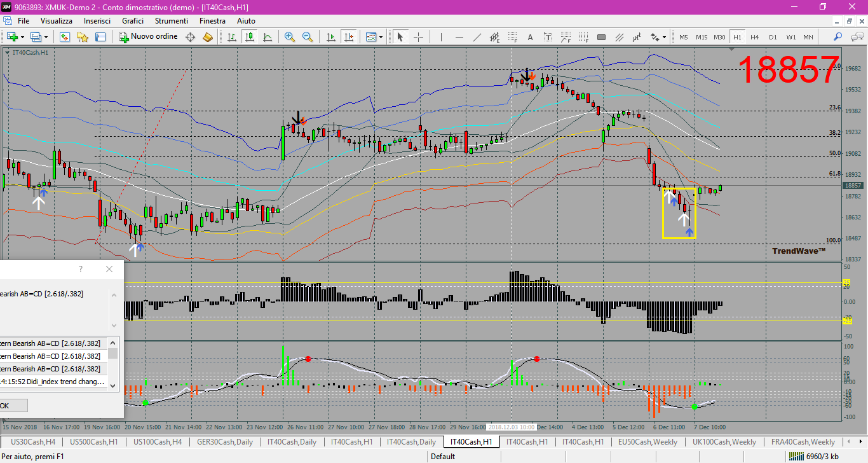Expand the profiles dropdown arrow
The height and width of the screenshot is (463, 868).
pyautogui.click(x=46, y=37)
